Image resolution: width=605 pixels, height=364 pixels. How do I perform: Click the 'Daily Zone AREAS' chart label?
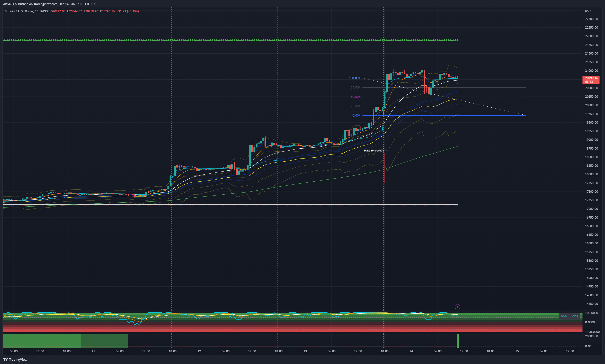coord(374,151)
